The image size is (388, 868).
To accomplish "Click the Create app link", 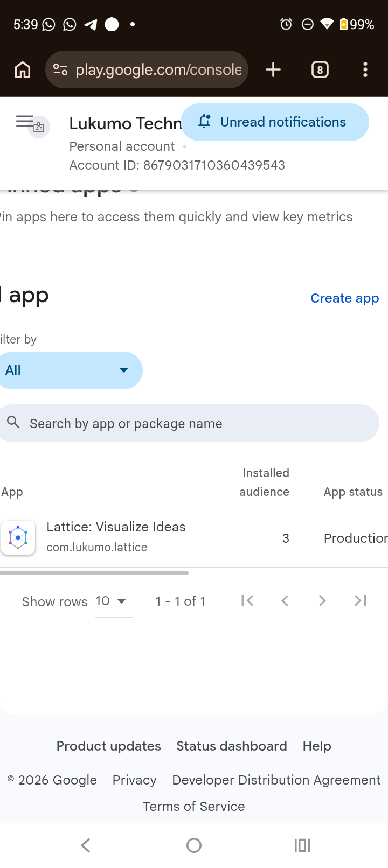I will (345, 298).
